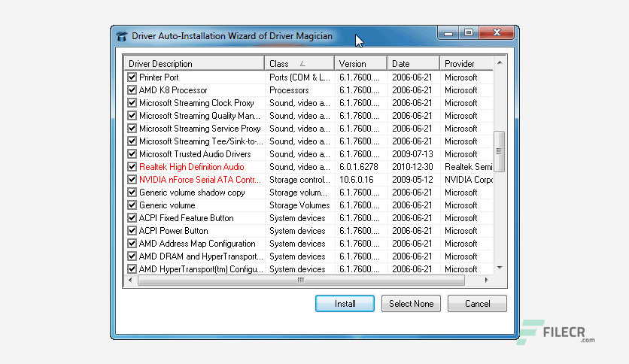Click the Driver Magician hat icon in title bar

pos(122,36)
